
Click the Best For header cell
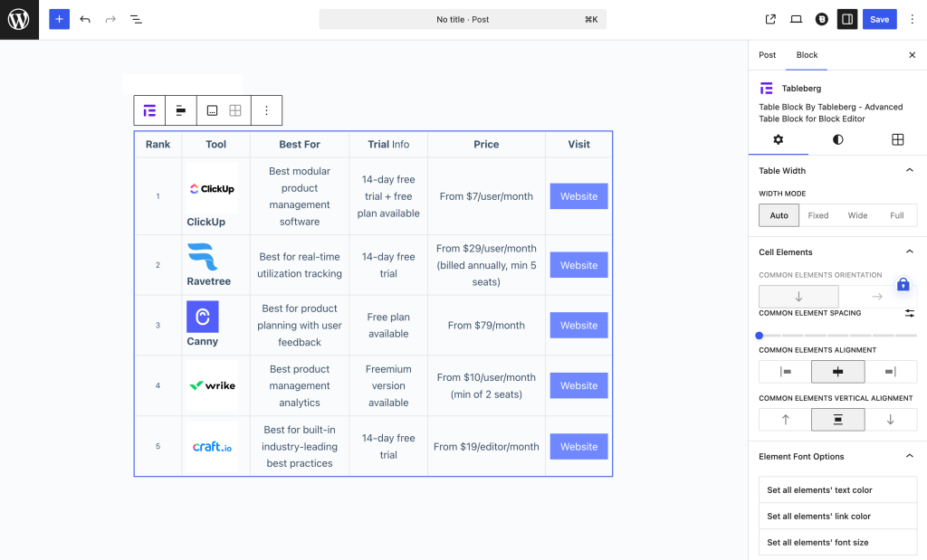(300, 144)
